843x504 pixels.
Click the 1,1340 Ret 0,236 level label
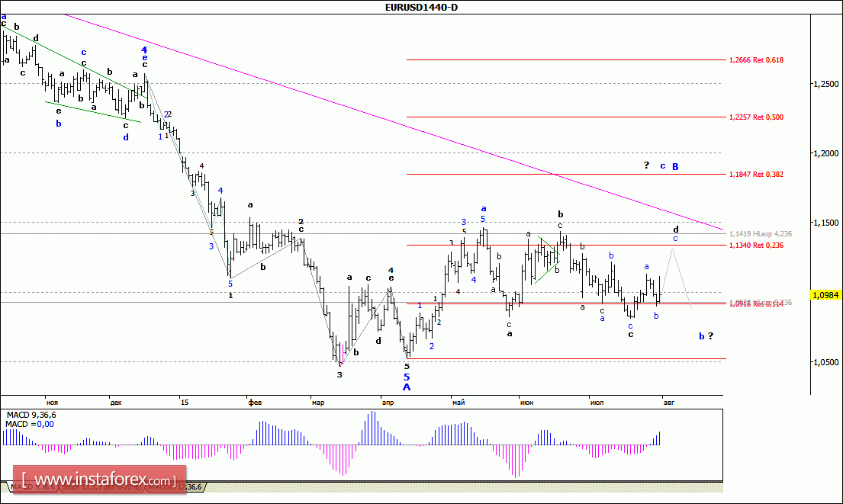point(756,245)
